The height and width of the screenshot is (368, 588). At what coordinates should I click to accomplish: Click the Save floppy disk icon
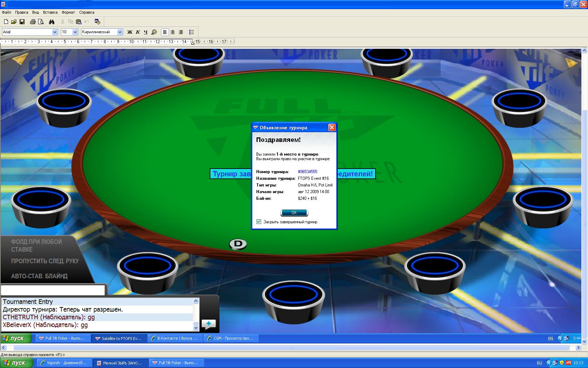pyautogui.click(x=22, y=22)
